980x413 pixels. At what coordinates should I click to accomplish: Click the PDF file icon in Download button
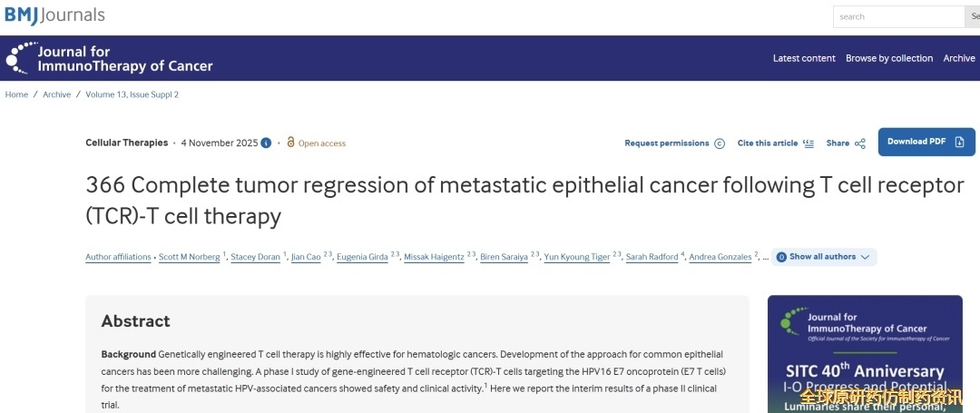coord(958,142)
